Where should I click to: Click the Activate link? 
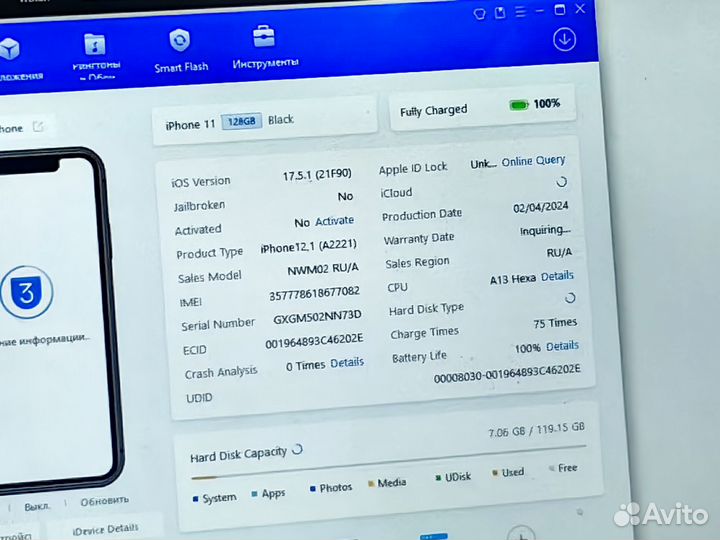click(334, 221)
